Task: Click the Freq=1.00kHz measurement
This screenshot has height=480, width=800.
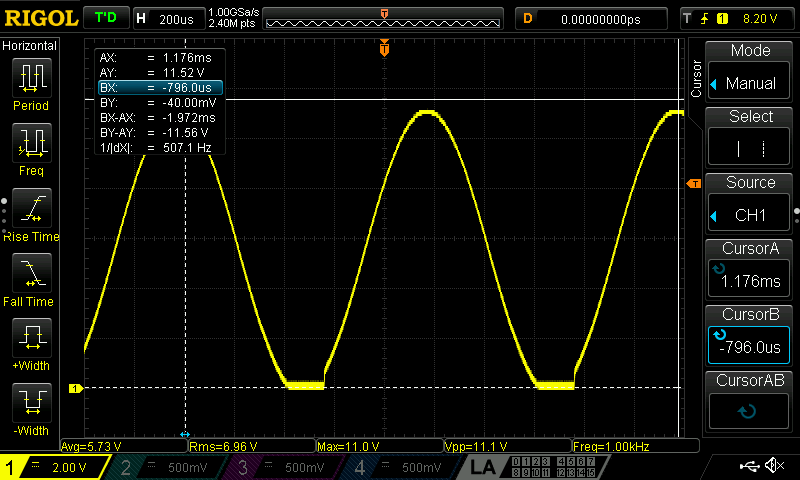Action: click(636, 446)
